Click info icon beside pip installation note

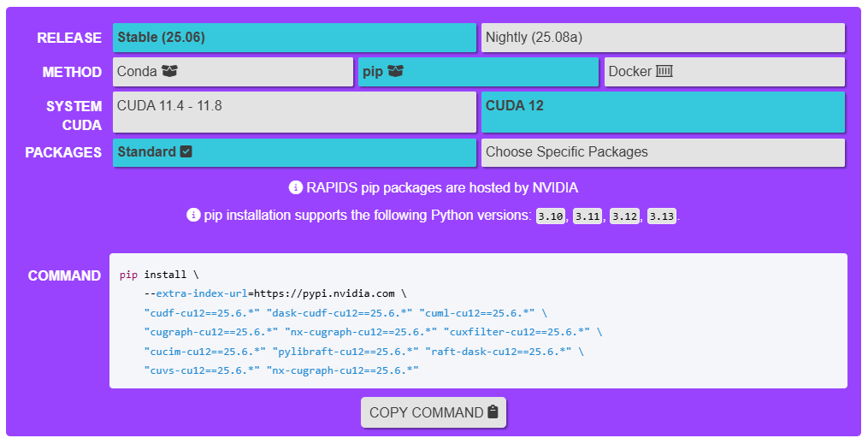(193, 215)
